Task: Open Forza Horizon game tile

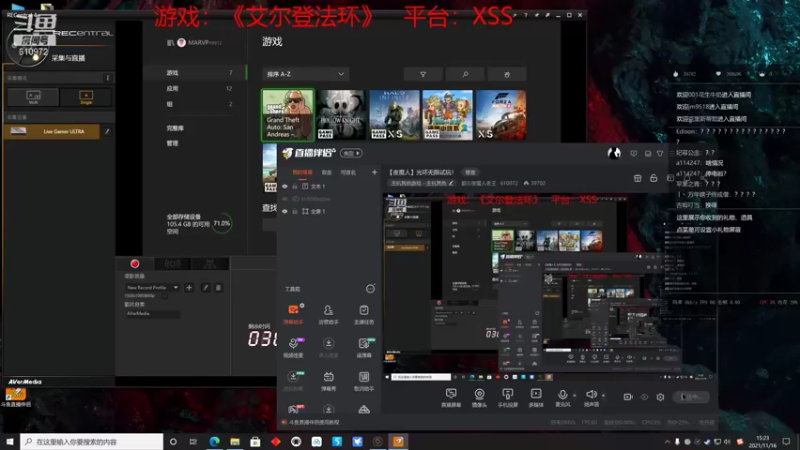Action: (x=501, y=115)
